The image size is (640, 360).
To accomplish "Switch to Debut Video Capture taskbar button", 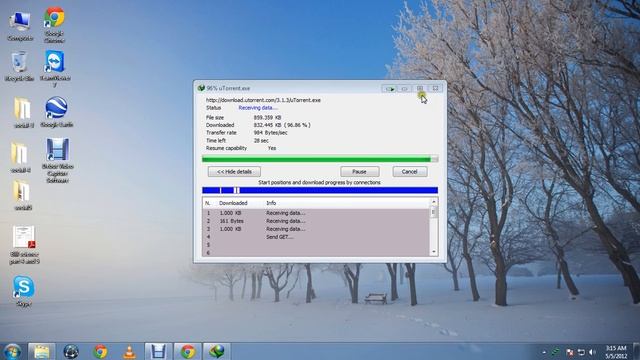I will tap(158, 351).
